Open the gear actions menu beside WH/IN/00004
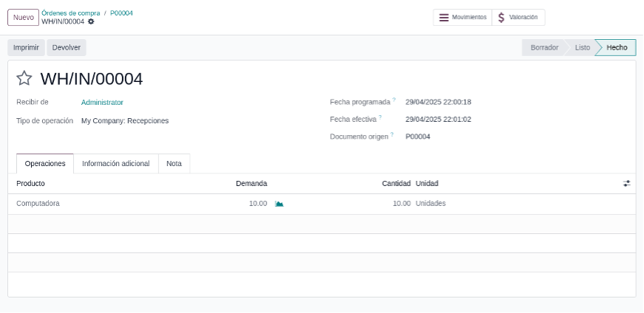Screen dimensions: 644x313 91,21
